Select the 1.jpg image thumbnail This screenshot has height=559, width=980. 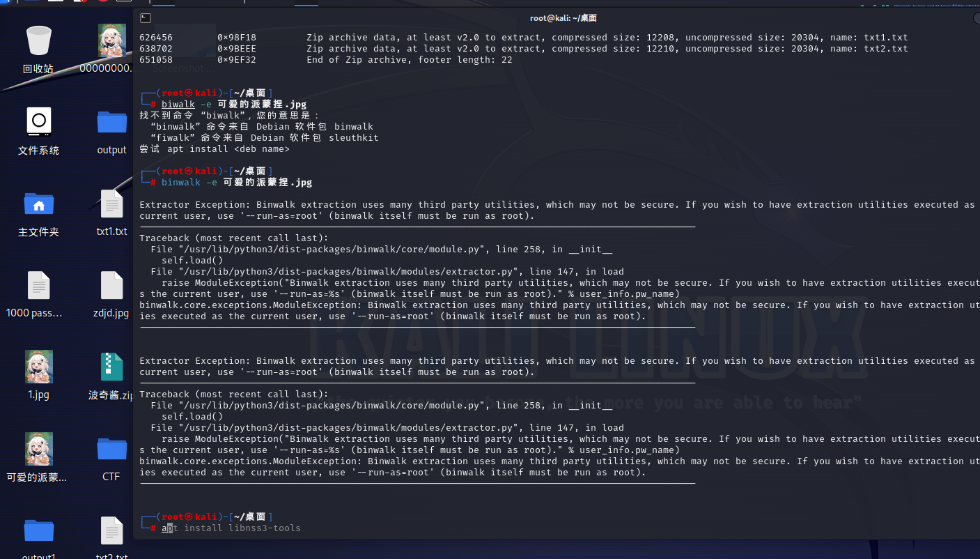tap(39, 367)
